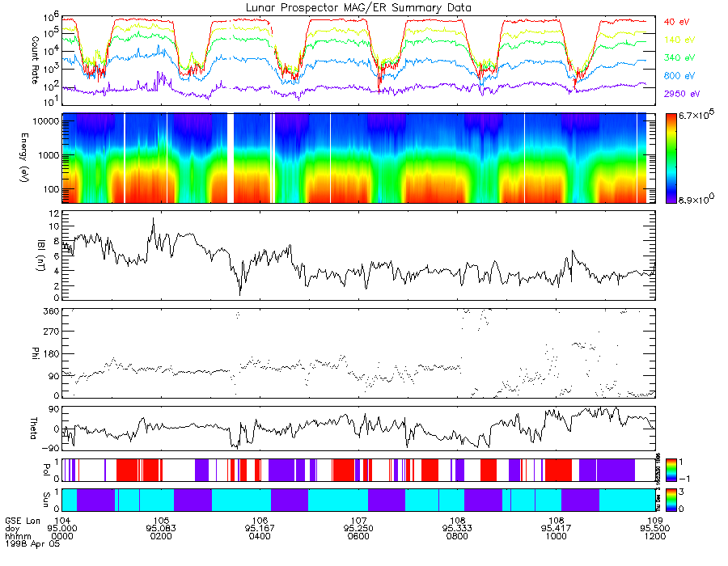Click the 0600 time tick label
The image size is (728, 566).
(358, 536)
